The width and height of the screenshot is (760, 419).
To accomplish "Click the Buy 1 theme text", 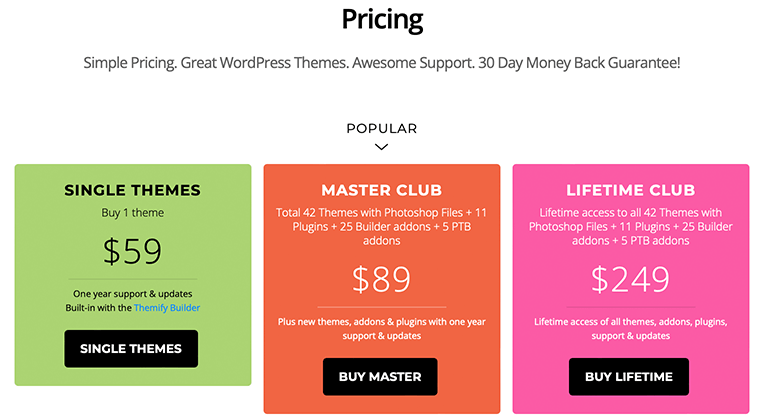I will [x=132, y=213].
